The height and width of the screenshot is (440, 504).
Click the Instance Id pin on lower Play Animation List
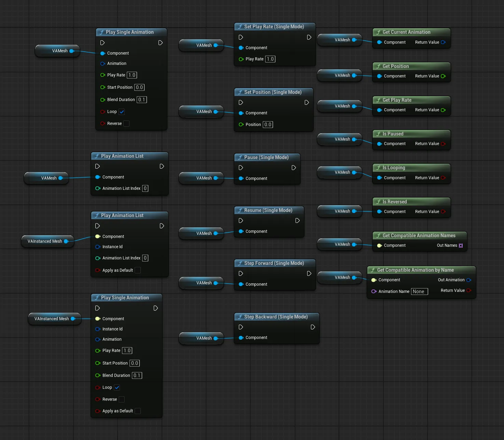(x=98, y=247)
